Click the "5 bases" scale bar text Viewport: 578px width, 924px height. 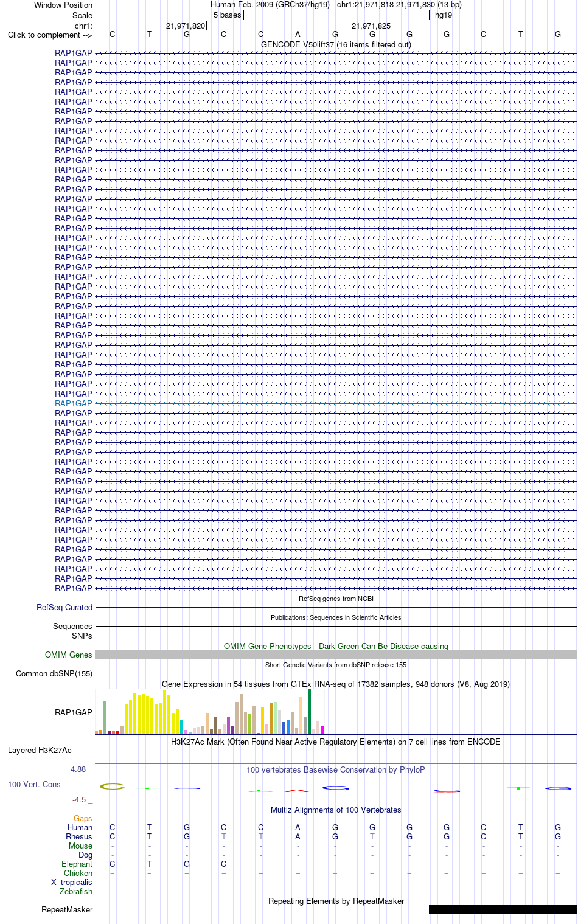point(227,15)
